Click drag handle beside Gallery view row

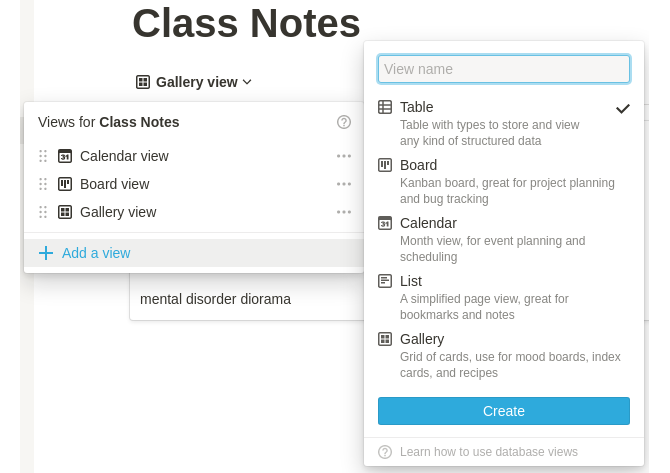tap(43, 212)
